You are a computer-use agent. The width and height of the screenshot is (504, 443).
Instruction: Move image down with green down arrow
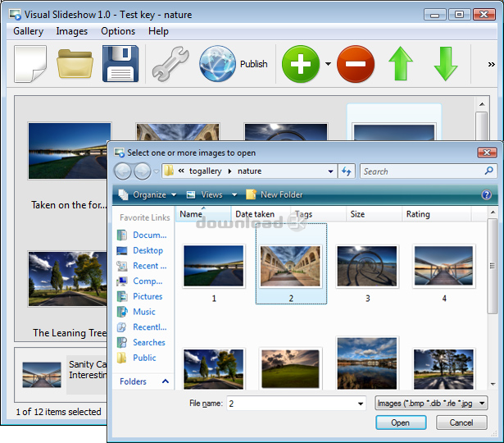(446, 64)
